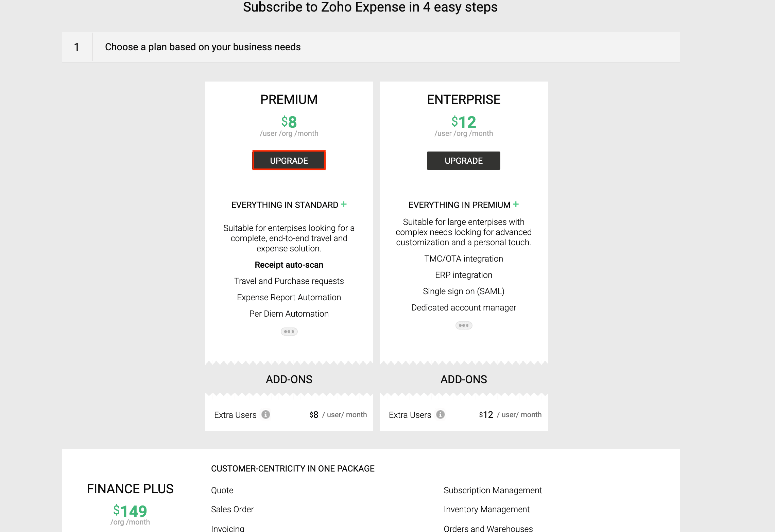Click Travel and Purchase requests feature
Viewport: 775px width, 532px height.
tap(289, 281)
